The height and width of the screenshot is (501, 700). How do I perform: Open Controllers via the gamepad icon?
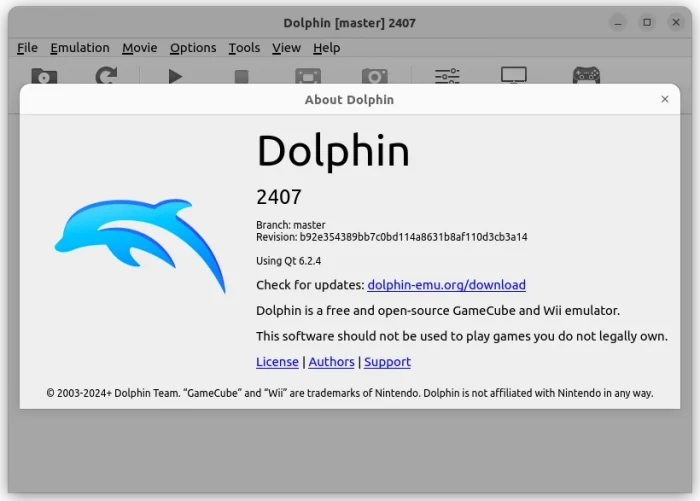click(x=585, y=76)
